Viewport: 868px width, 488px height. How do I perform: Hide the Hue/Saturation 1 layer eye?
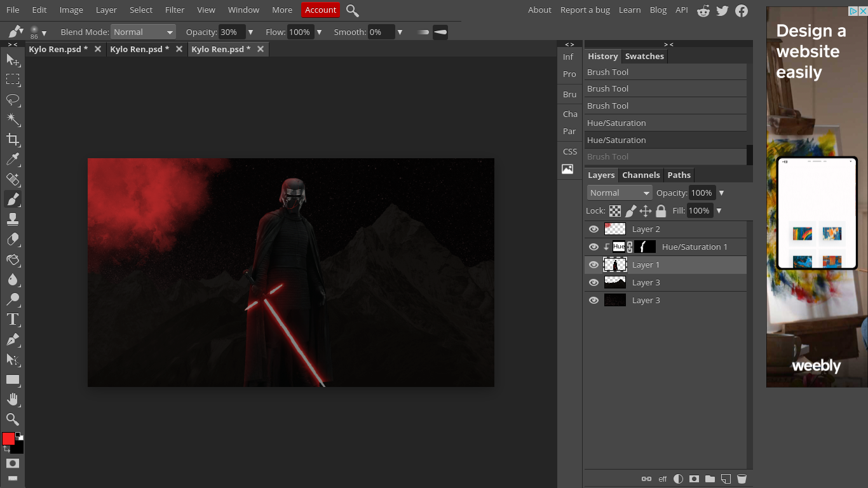click(x=594, y=247)
